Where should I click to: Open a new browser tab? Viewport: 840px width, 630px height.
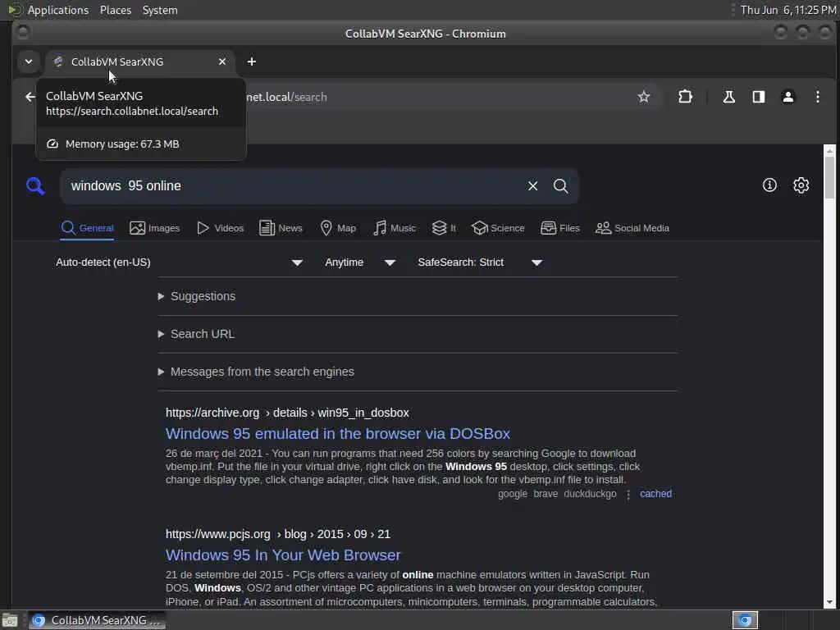[251, 62]
